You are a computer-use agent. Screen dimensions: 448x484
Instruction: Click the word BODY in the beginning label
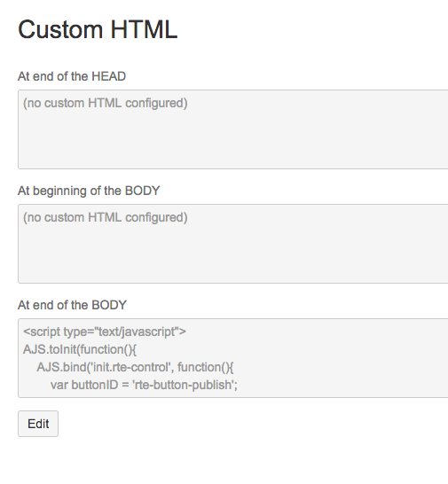point(143,191)
